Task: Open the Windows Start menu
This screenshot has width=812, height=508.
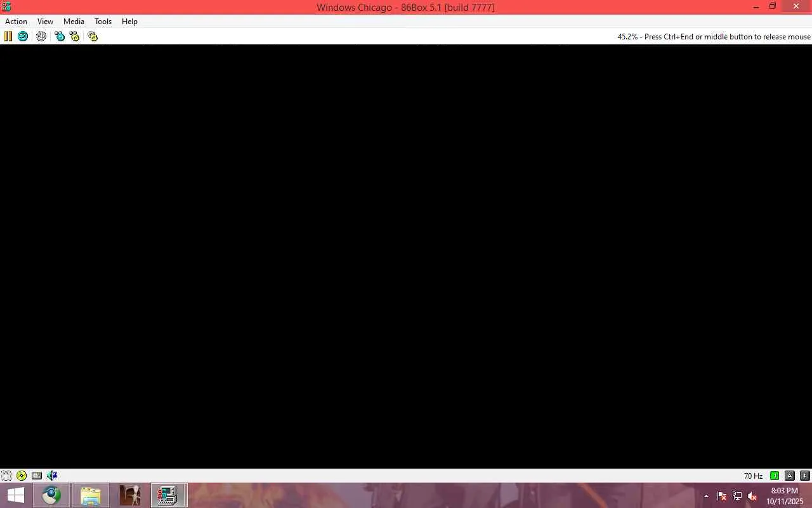Action: point(15,495)
